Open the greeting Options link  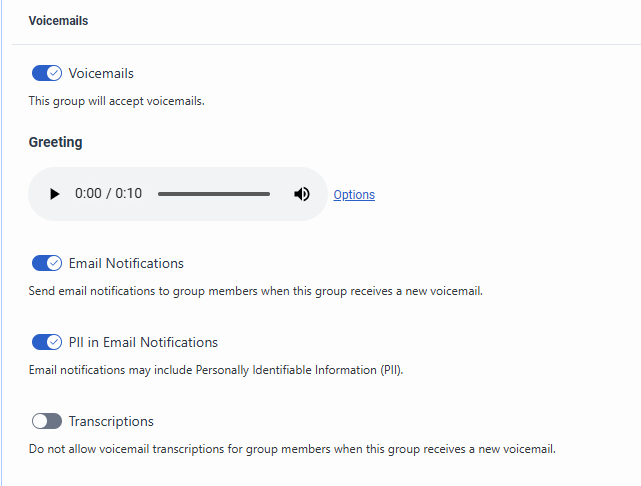[x=354, y=195]
